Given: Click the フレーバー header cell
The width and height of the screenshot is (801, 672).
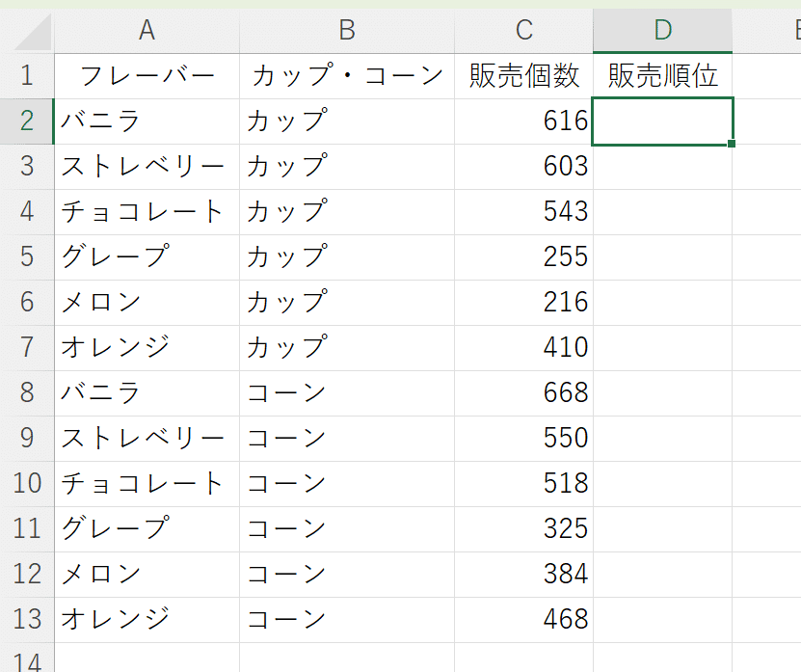Looking at the screenshot, I should coord(147,76).
